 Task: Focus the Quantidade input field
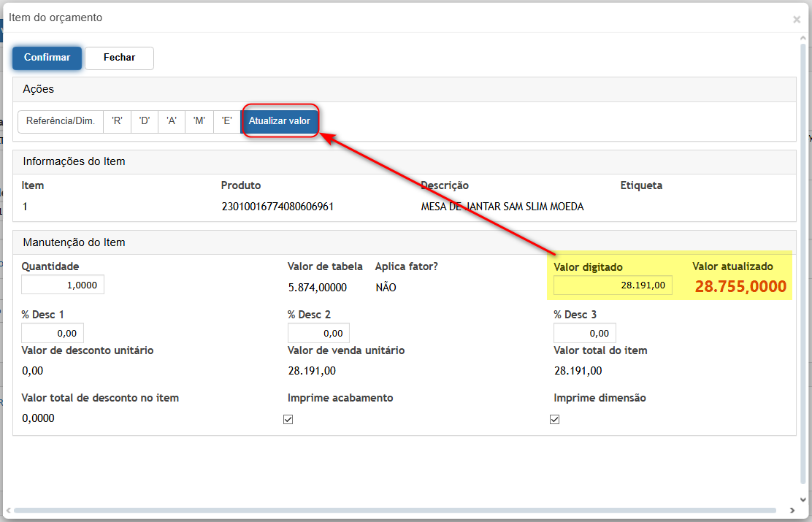coord(63,285)
